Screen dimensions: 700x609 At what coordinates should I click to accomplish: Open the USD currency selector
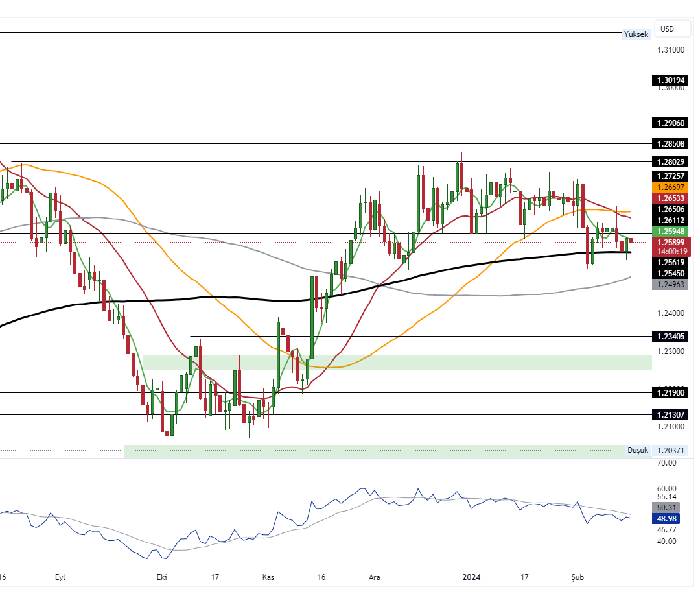pyautogui.click(x=672, y=29)
